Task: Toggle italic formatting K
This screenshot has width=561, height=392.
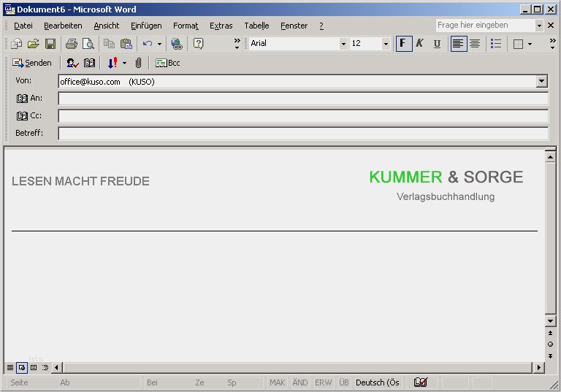Action: pyautogui.click(x=420, y=44)
